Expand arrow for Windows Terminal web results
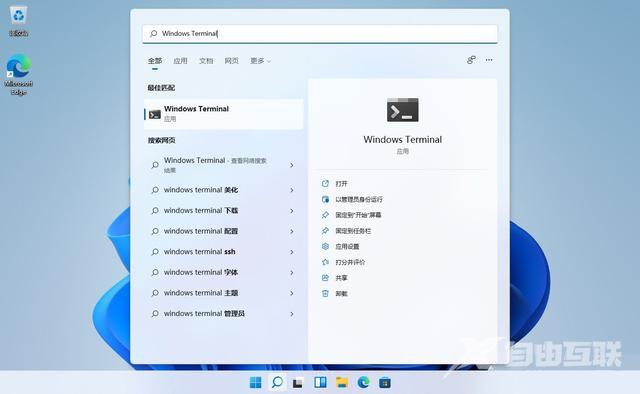Image resolution: width=640 pixels, height=394 pixels. [292, 165]
